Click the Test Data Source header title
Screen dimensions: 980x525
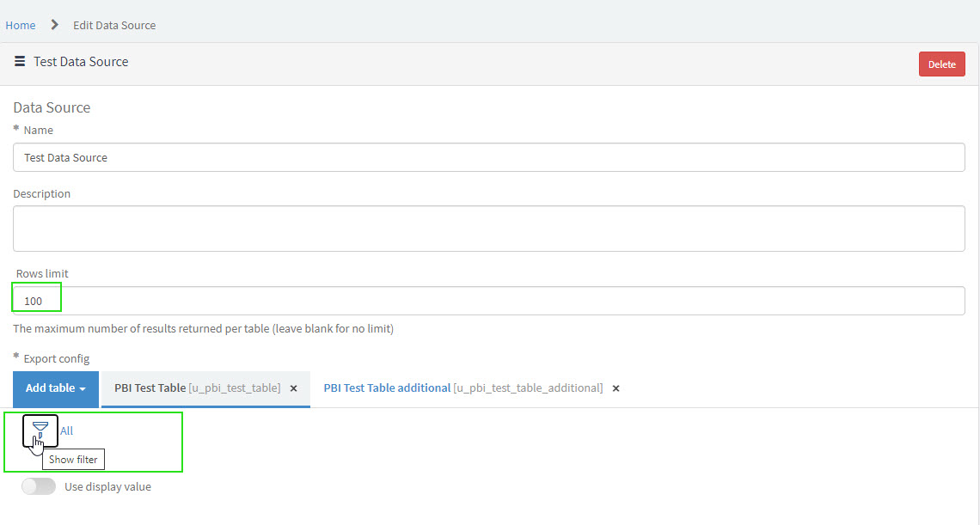(81, 62)
